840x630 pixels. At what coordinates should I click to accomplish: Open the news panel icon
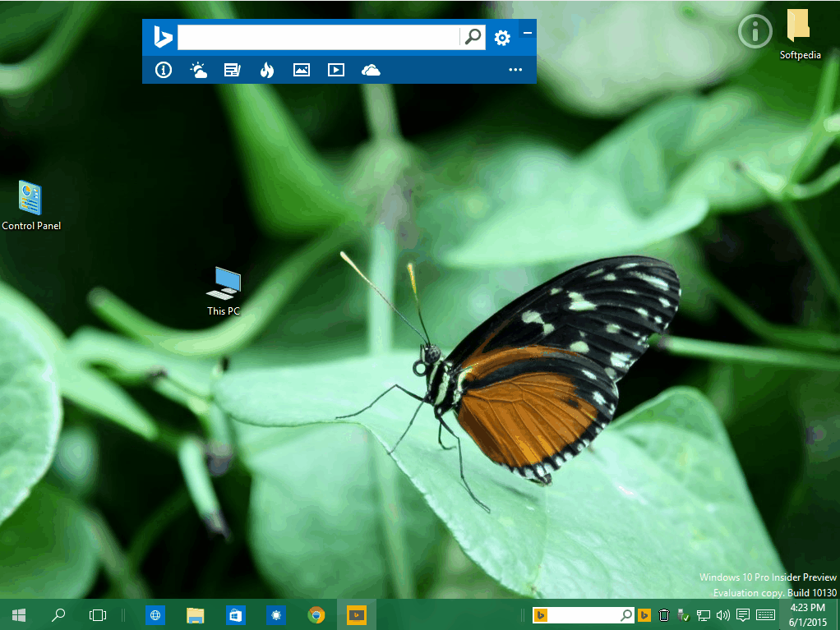[x=232, y=70]
